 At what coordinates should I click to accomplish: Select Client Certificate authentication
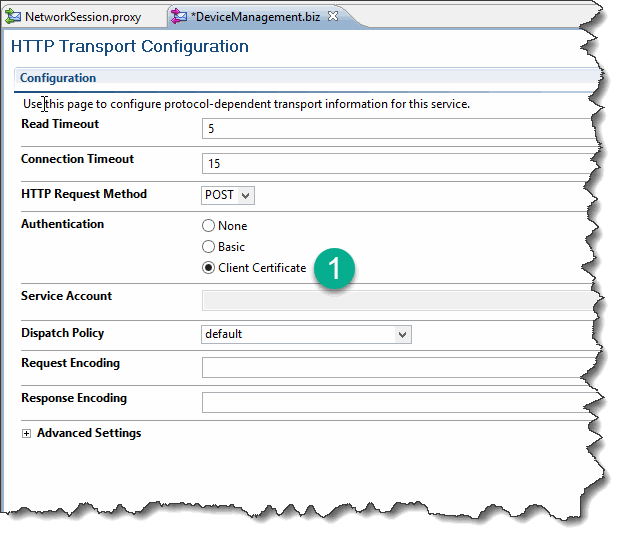(208, 268)
